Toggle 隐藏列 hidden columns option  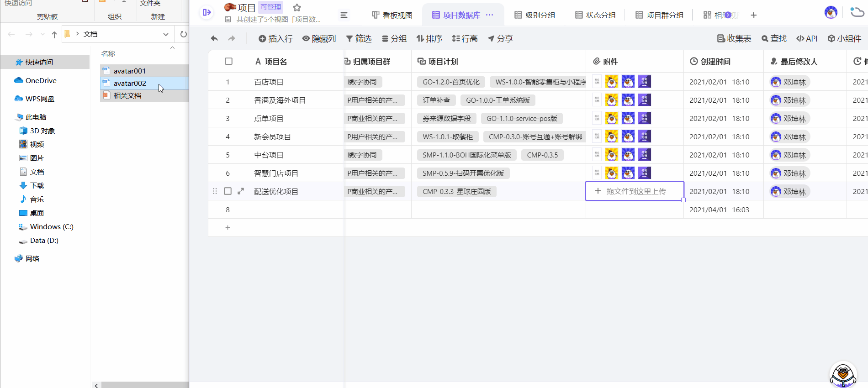click(x=319, y=39)
